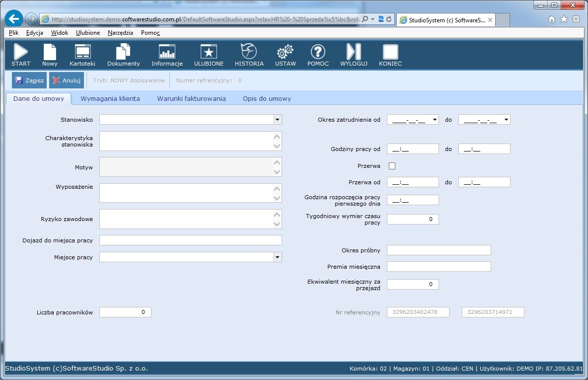Viewport: 588px width, 380px height.
Task: Open the browser tools gear icon
Action: [x=576, y=19]
